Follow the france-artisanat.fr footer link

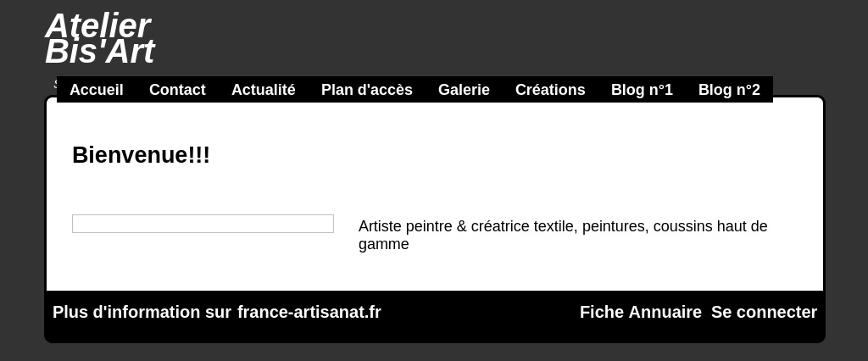(x=309, y=313)
